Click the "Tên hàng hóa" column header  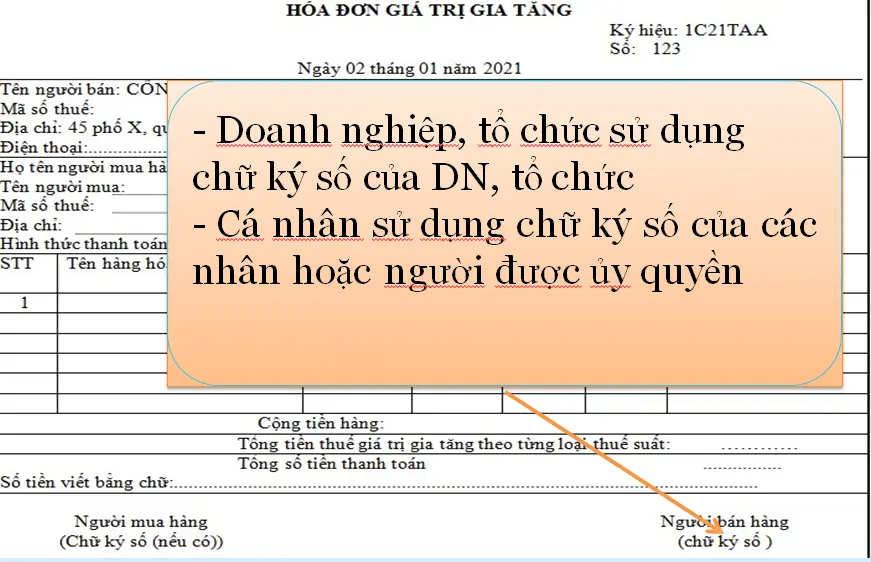(117, 264)
